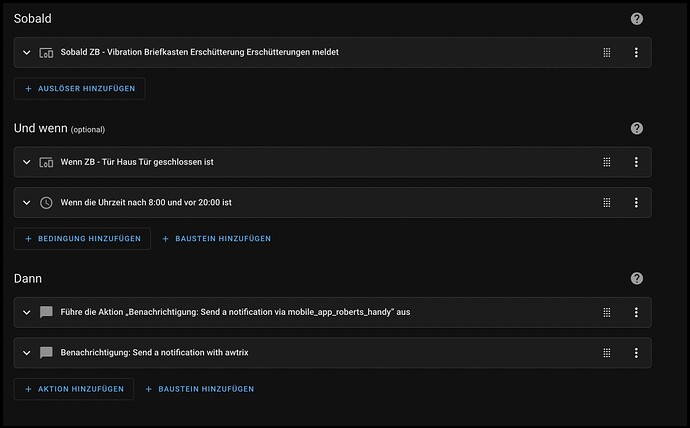Open help for the Dann section
The height and width of the screenshot is (428, 690).
637,279
